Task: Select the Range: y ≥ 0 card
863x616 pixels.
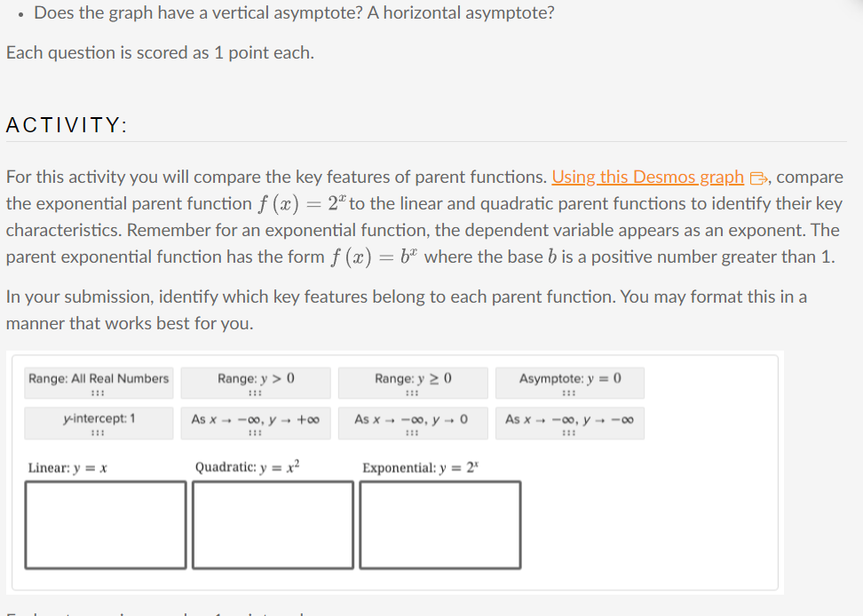Action: 412,377
